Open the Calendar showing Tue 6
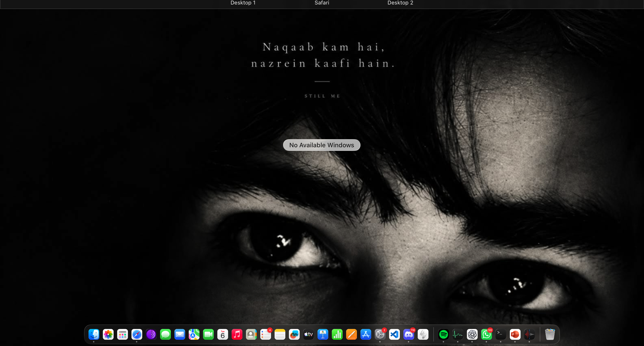The height and width of the screenshot is (346, 644). pyautogui.click(x=222, y=334)
